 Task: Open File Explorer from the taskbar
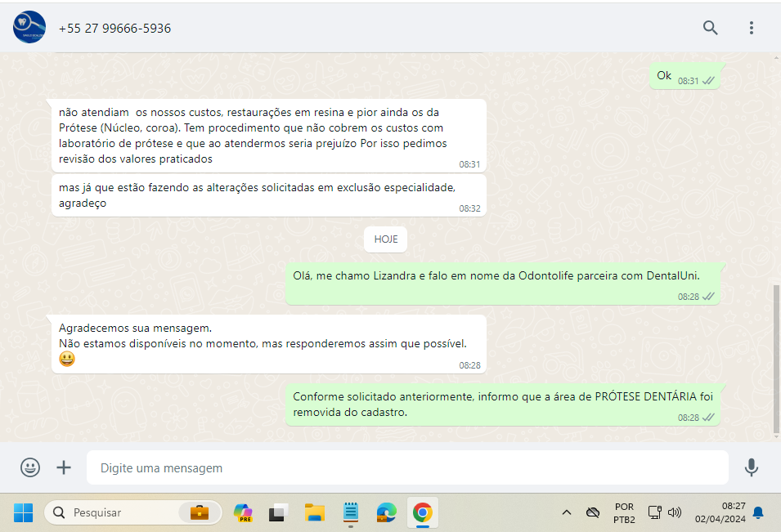click(x=315, y=512)
